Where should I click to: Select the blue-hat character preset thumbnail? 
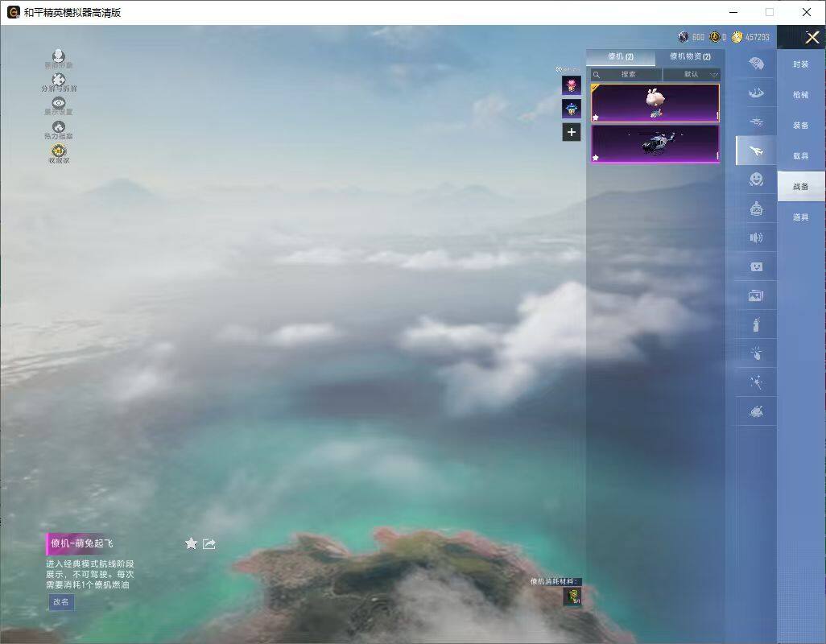[x=572, y=109]
